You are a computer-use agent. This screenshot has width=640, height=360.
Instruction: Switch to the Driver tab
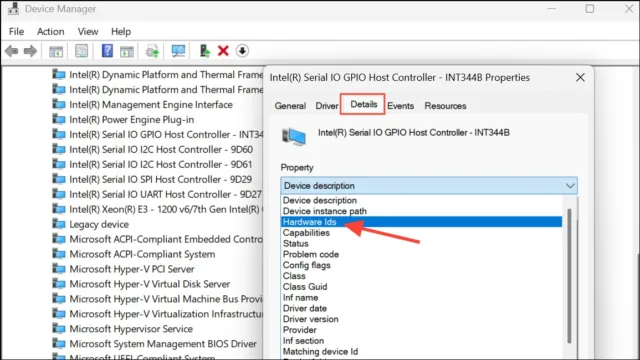327,106
